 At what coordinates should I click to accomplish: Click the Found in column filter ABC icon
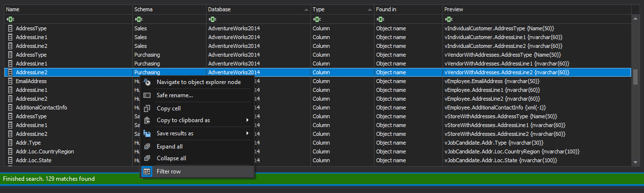click(x=380, y=19)
